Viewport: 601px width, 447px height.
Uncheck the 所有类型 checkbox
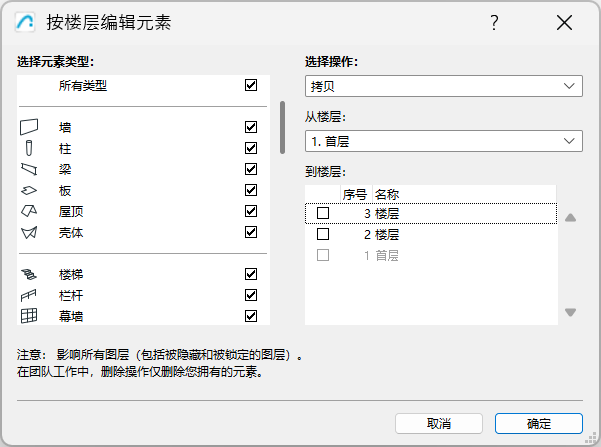coord(251,86)
